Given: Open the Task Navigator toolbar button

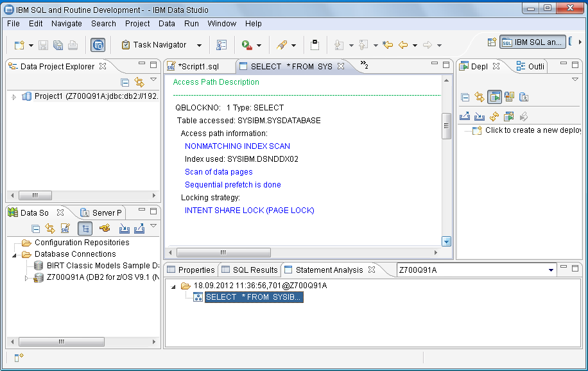Looking at the screenshot, I should coord(154,45).
